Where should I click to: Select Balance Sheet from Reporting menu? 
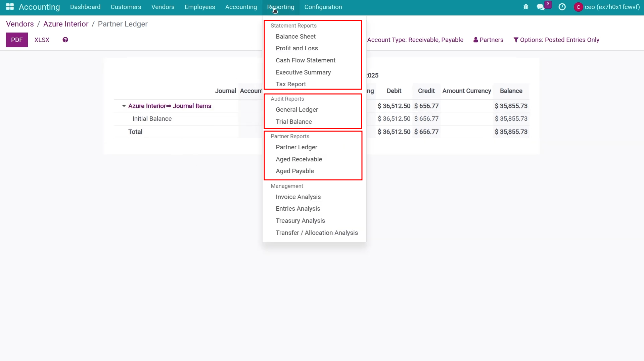[x=295, y=37]
